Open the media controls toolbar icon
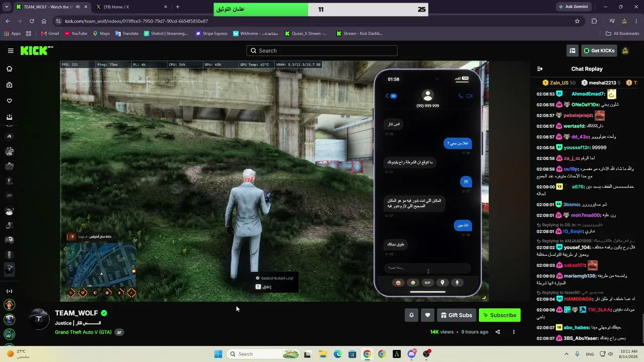Viewport: 644px width, 362px height. [x=612, y=21]
